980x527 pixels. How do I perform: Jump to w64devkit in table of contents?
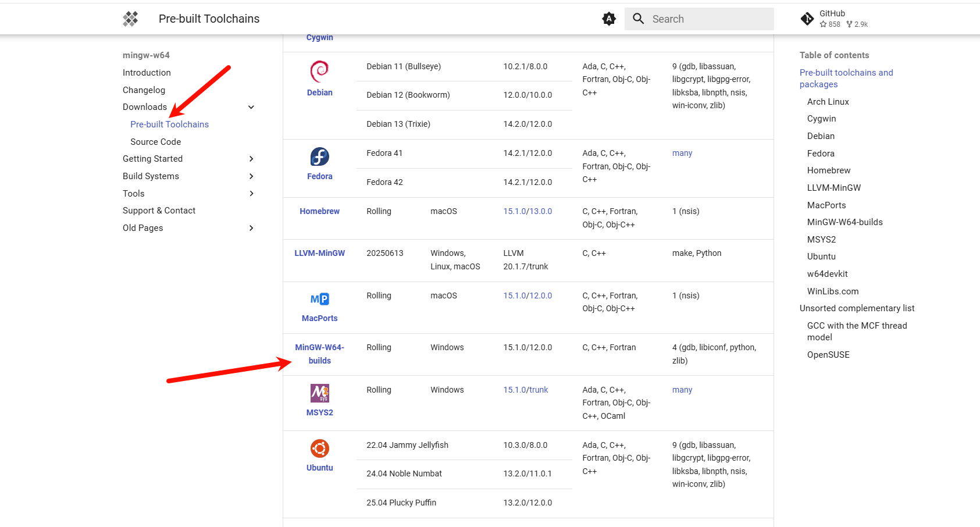[x=828, y=274]
